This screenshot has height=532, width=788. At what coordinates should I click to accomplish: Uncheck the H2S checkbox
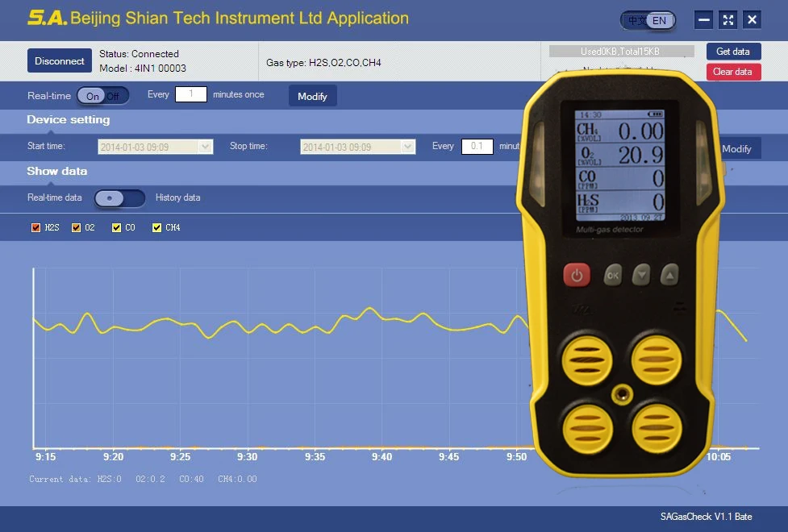point(35,227)
